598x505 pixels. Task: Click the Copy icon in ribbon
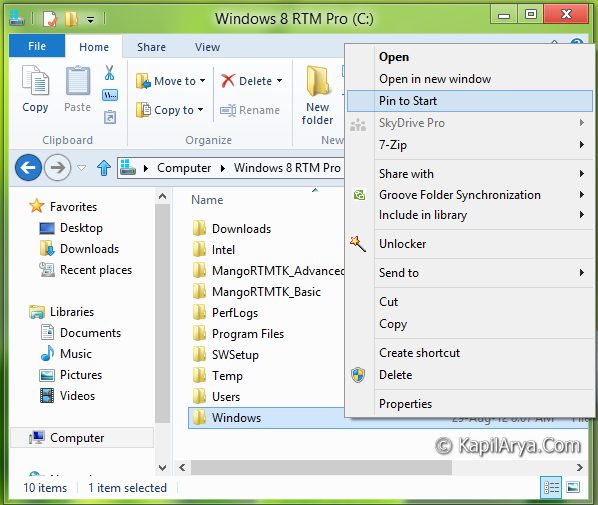pos(35,80)
